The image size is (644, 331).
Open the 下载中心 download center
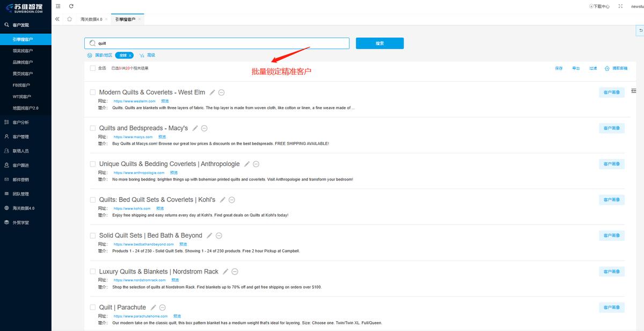tap(599, 6)
